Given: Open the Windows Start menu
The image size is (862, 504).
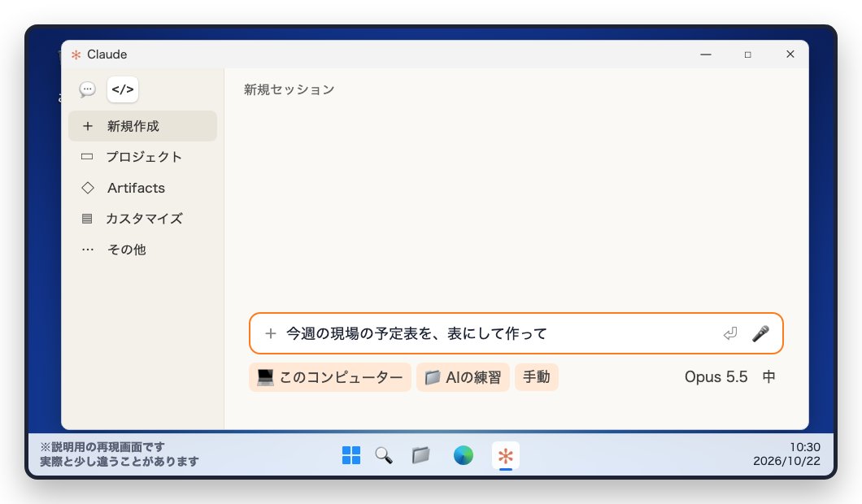Looking at the screenshot, I should click(351, 455).
